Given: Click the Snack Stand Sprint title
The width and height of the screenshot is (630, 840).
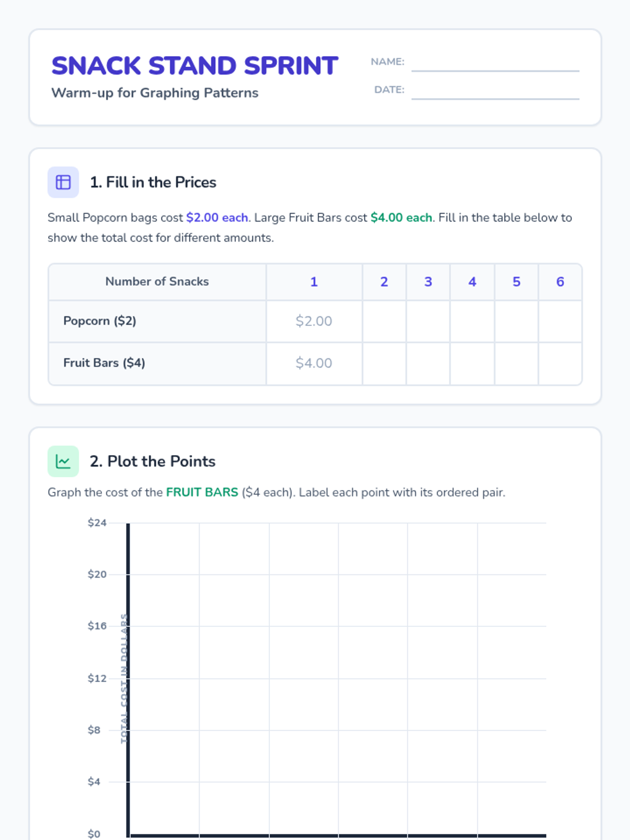Looking at the screenshot, I should pyautogui.click(x=195, y=66).
